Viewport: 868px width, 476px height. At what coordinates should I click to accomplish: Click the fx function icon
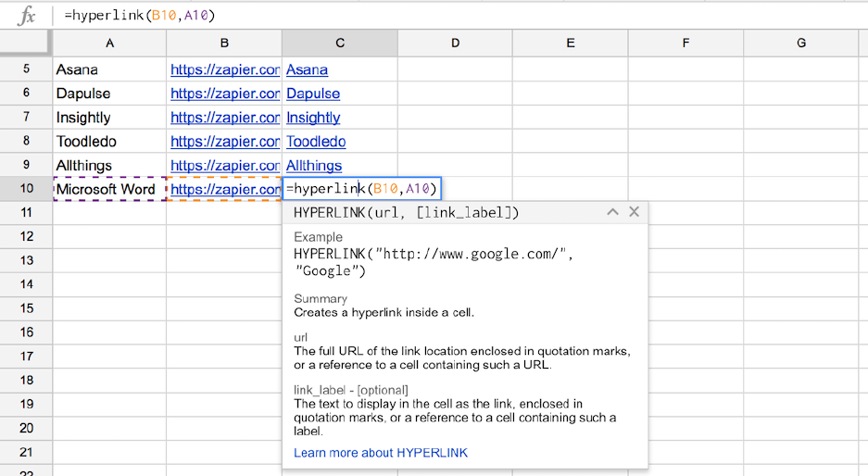point(27,16)
